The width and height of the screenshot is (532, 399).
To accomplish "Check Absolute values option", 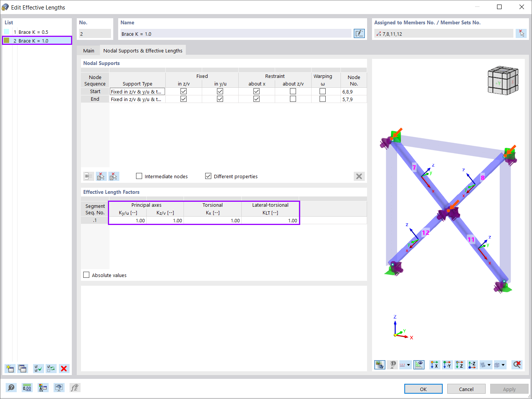I will point(86,275).
